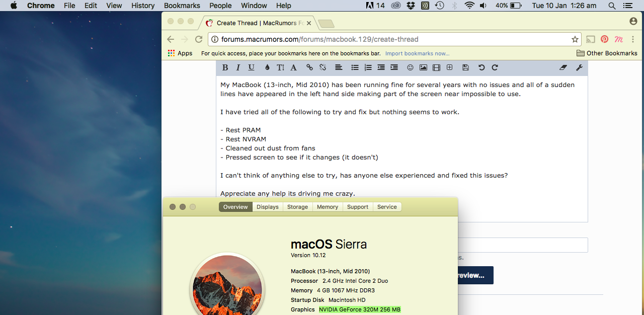Go back to the previous page

[x=171, y=39]
